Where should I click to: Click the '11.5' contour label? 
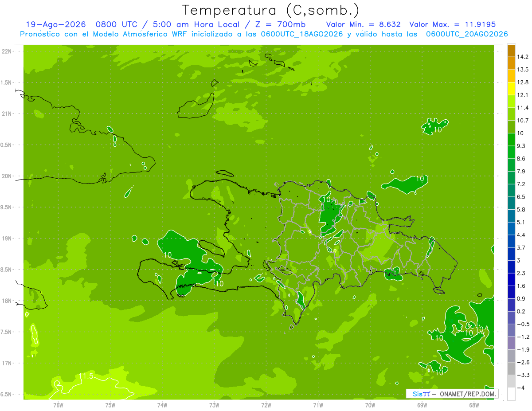[86, 376]
